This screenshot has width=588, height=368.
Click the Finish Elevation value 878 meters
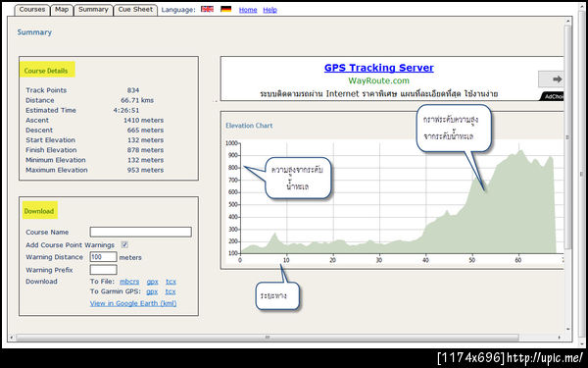coord(145,150)
